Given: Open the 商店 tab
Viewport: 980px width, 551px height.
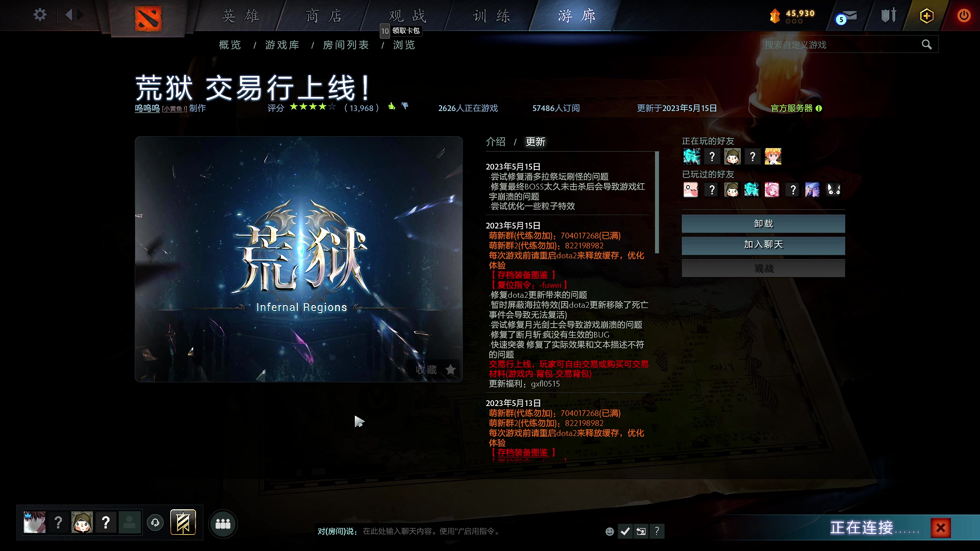Looking at the screenshot, I should [324, 16].
